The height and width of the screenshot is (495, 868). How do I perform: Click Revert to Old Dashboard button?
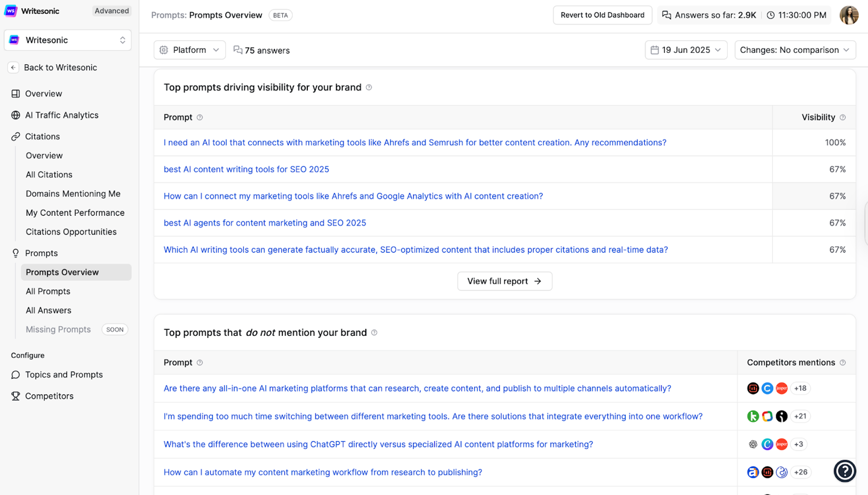coord(602,15)
